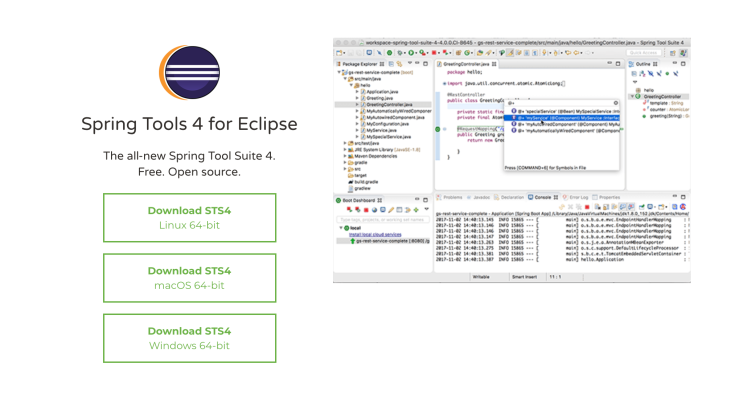Image resolution: width=743 pixels, height=413 pixels.
Task: Click Install local cloud services link
Action: tap(374, 234)
